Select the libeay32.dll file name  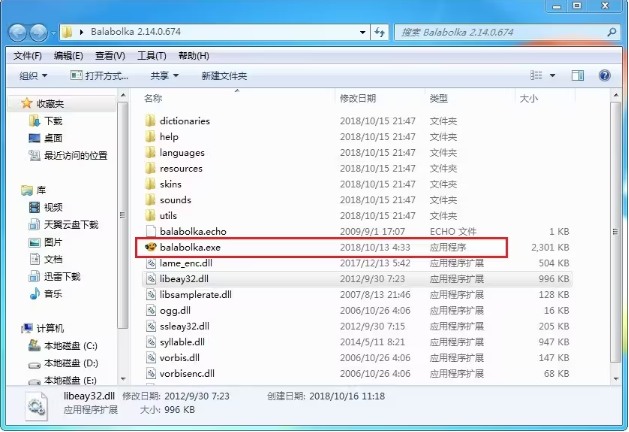(184, 279)
